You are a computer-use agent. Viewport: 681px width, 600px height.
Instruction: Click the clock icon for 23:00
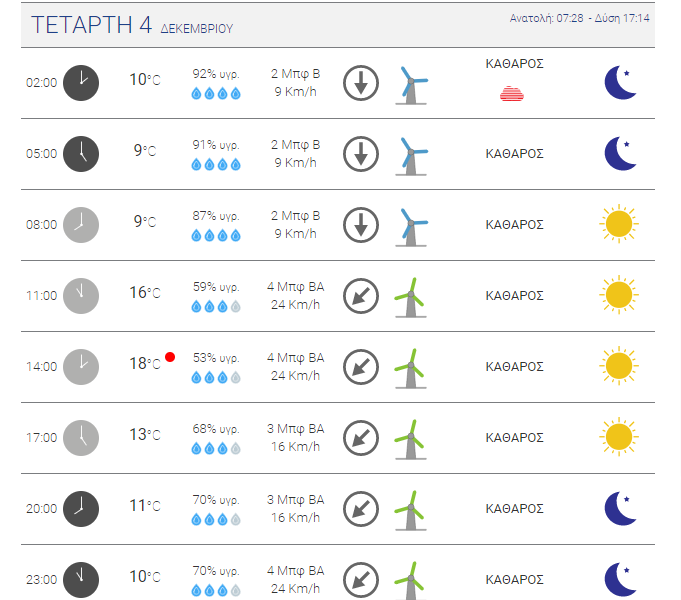81,580
